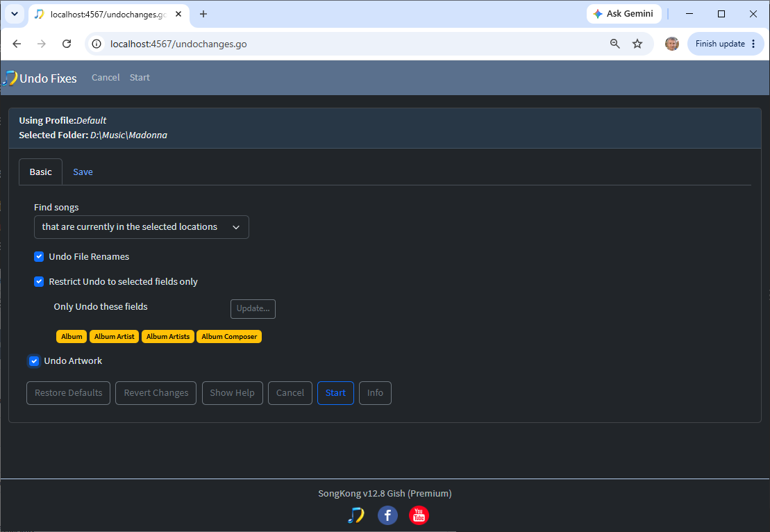Toggle Restrict Undo to selected fields only
This screenshot has height=532, width=770.
[x=39, y=281]
